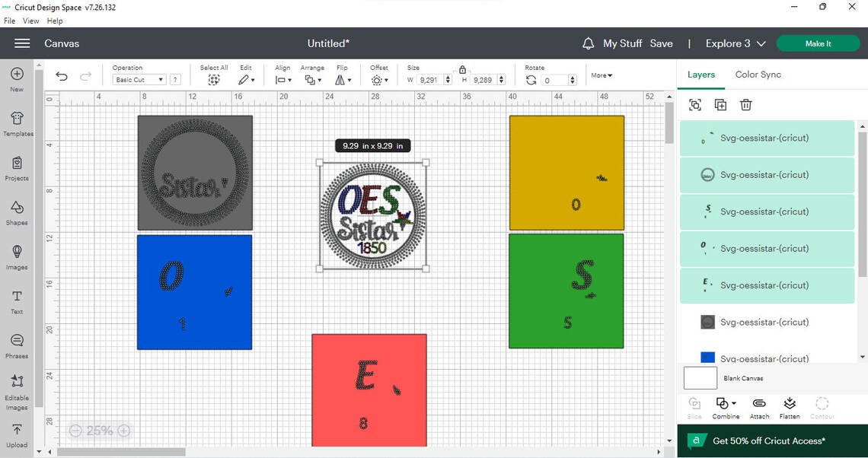This screenshot has width=868, height=458.
Task: Click the Attach tool
Action: point(759,409)
